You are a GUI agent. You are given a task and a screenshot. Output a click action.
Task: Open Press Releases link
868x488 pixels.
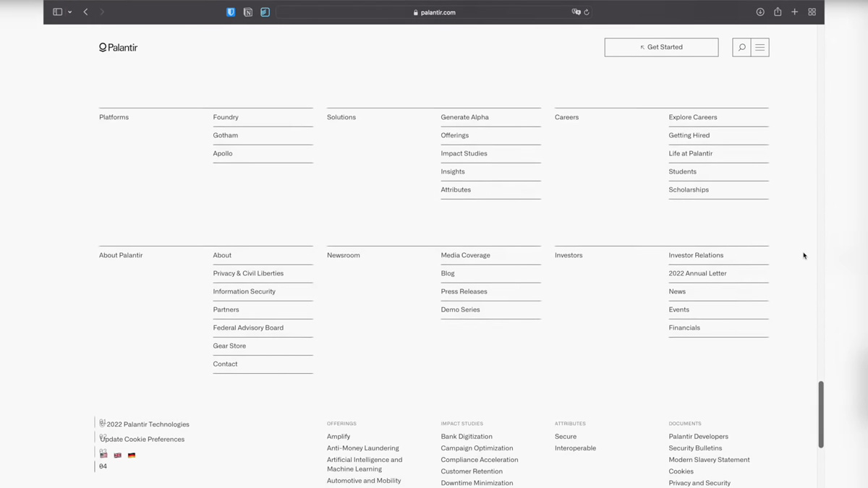tap(464, 291)
